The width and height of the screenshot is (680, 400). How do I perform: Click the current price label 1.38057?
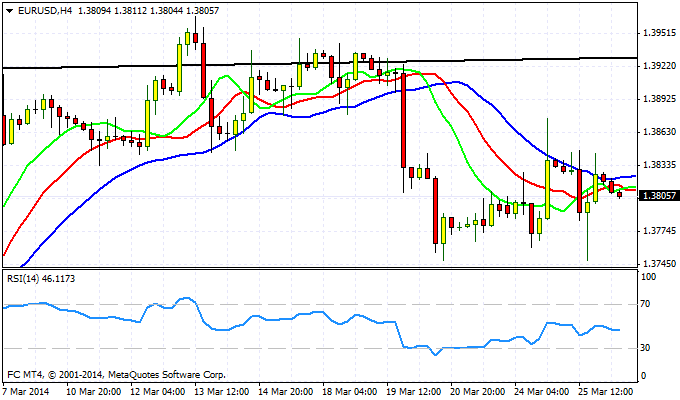(x=659, y=196)
